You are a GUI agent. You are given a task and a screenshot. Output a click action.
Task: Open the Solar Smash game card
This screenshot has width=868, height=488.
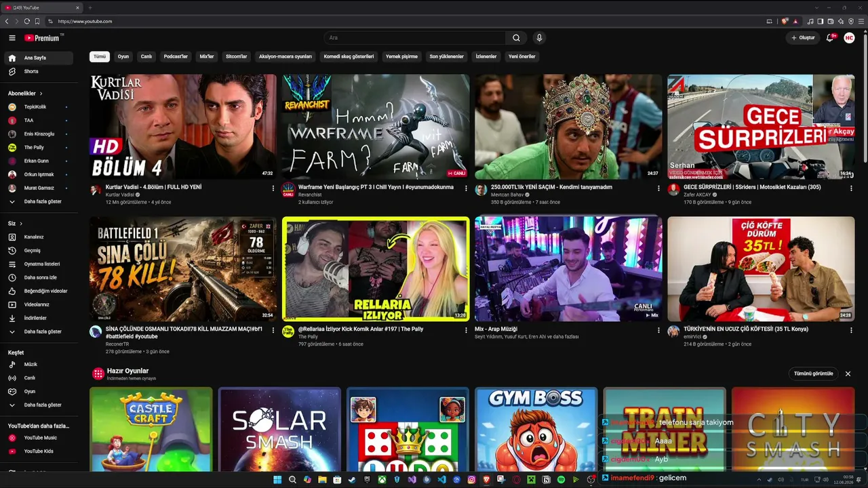(x=279, y=429)
